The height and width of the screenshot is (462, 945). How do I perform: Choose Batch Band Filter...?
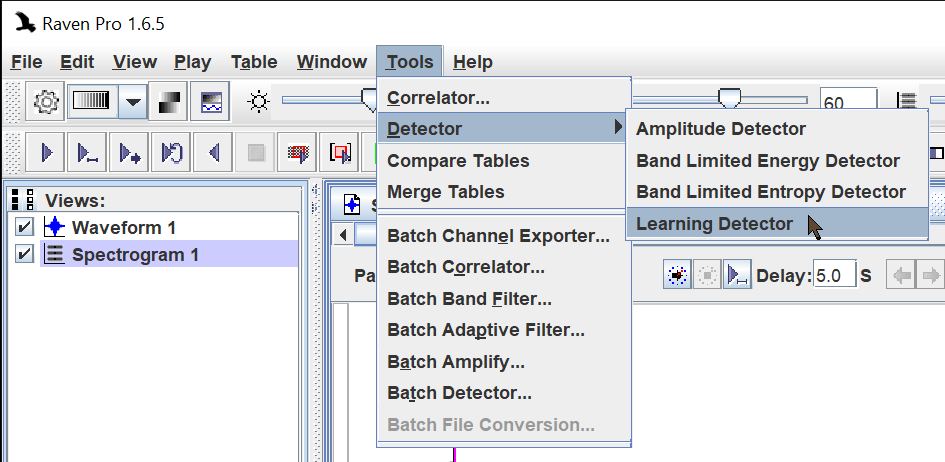504,298
